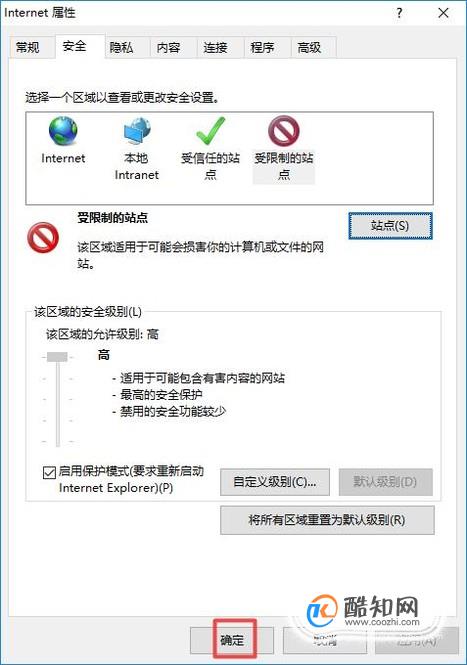Switch to the 连接 tab
The height and width of the screenshot is (665, 467).
(x=215, y=47)
